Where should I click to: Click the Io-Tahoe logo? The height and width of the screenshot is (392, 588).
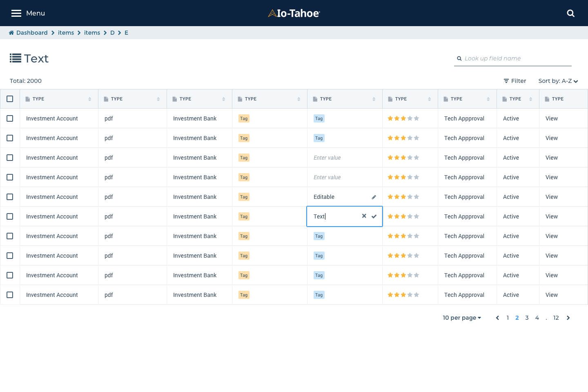[294, 13]
